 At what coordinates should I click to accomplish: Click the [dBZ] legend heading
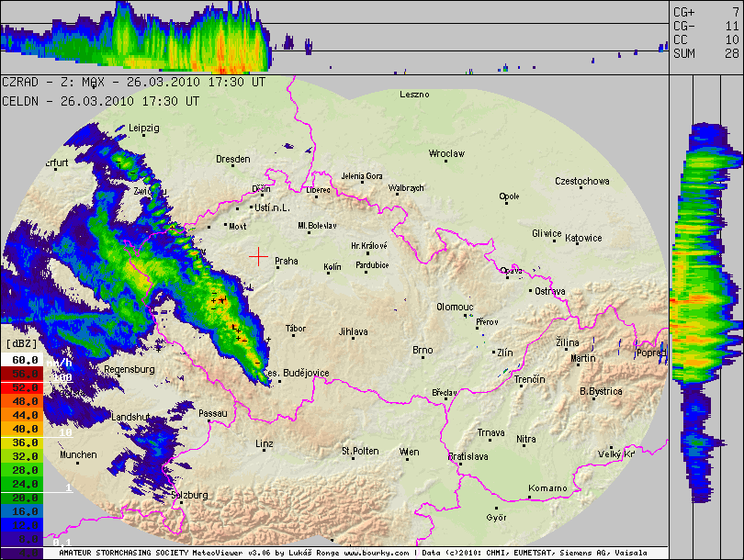(x=21, y=343)
